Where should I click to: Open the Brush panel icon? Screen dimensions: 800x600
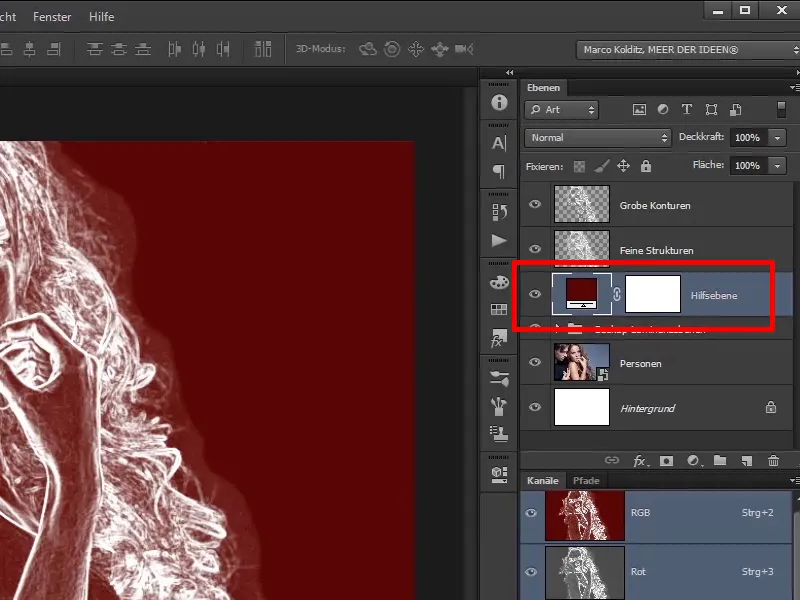pos(499,407)
